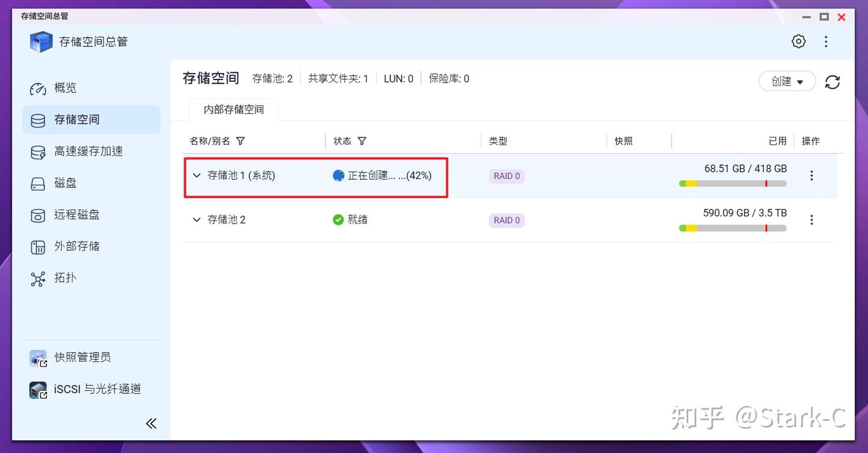Screen dimensions: 868x453
Task: Click the 就绪 status text
Action: pyautogui.click(x=358, y=220)
